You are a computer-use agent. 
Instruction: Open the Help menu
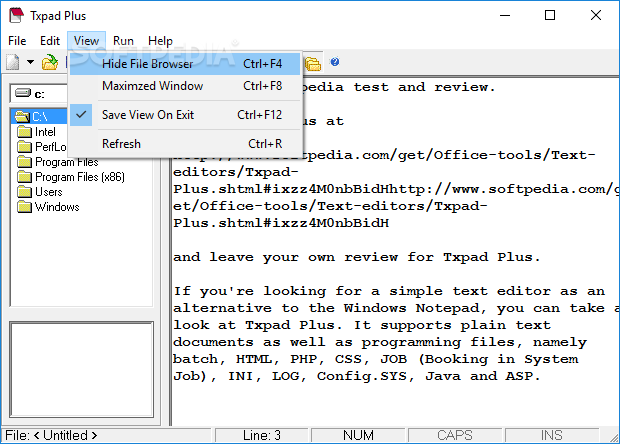coord(160,41)
